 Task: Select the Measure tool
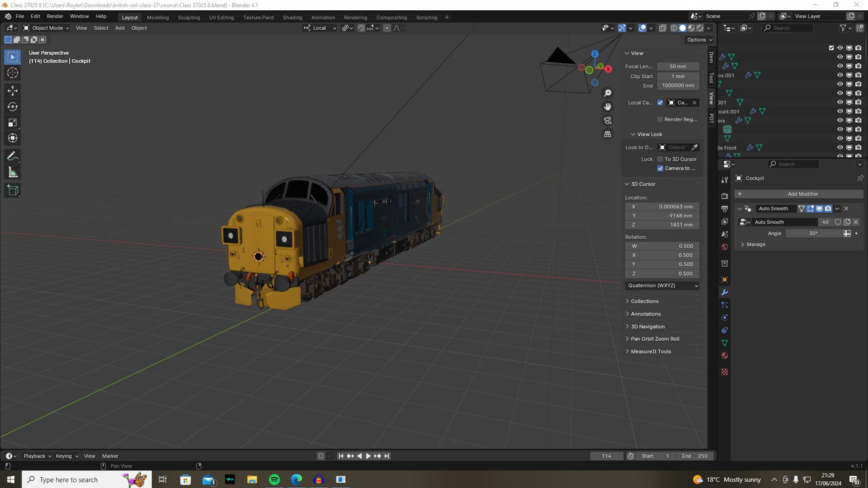point(12,172)
